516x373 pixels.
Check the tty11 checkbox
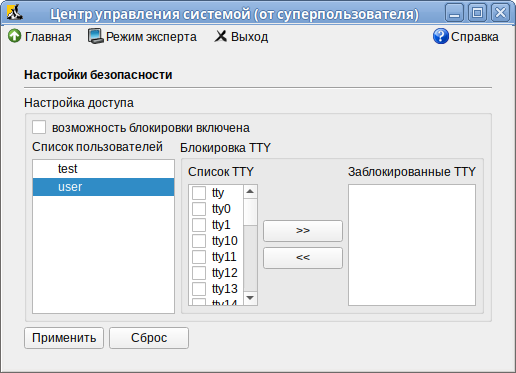point(199,257)
